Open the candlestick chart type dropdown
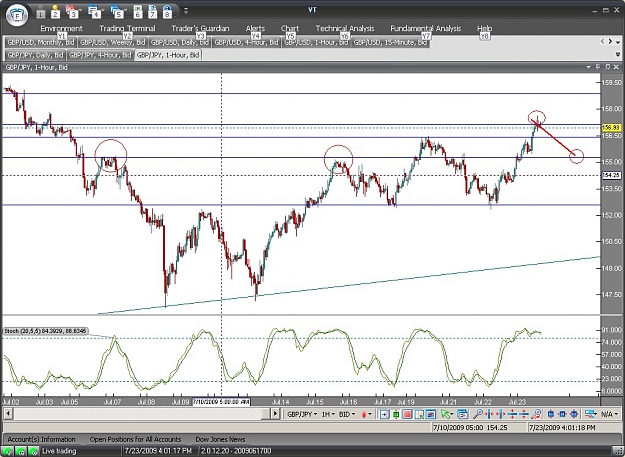625x457 pixels. click(366, 414)
